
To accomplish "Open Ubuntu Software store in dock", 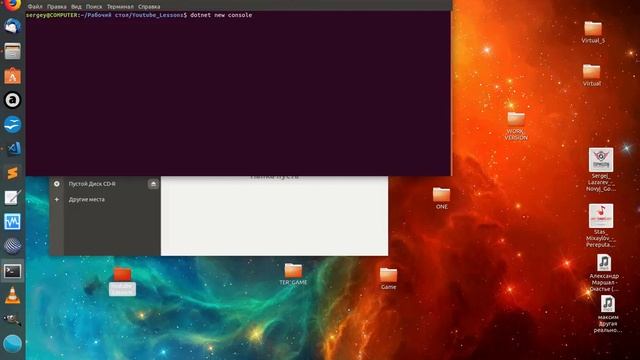I will (x=12, y=76).
